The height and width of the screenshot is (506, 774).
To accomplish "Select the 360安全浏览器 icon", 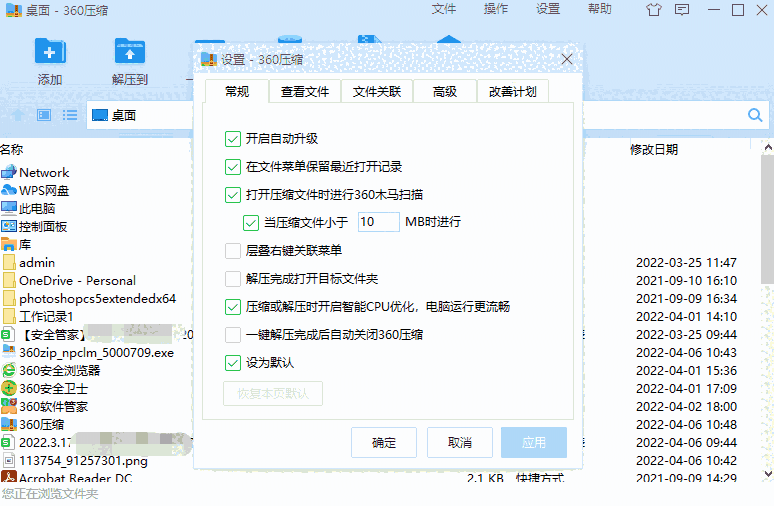I will (9, 370).
